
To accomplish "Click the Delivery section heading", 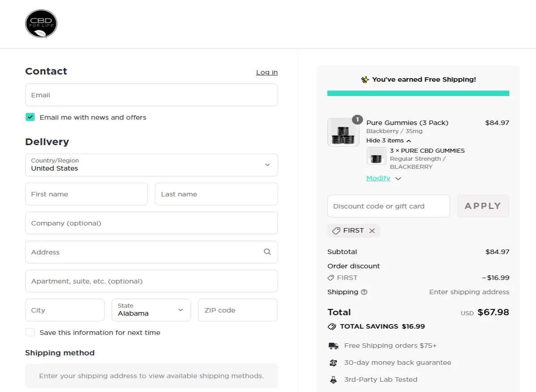I will coord(47,142).
